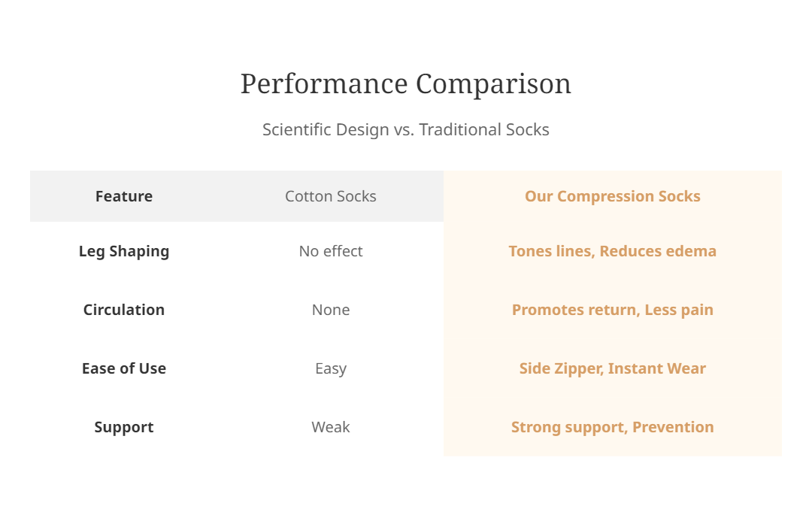The width and height of the screenshot is (812, 521).
Task: Click the Performance Comparison heading
Action: tap(405, 84)
